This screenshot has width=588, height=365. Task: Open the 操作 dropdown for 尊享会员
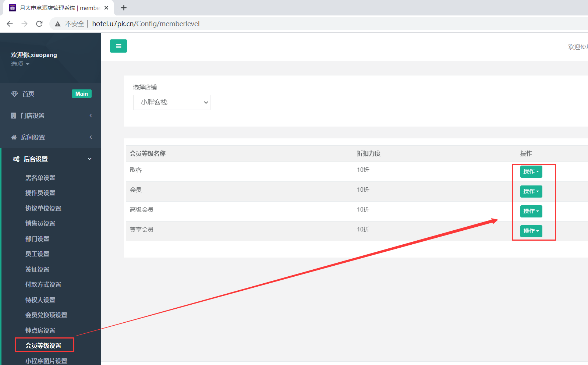(531, 231)
